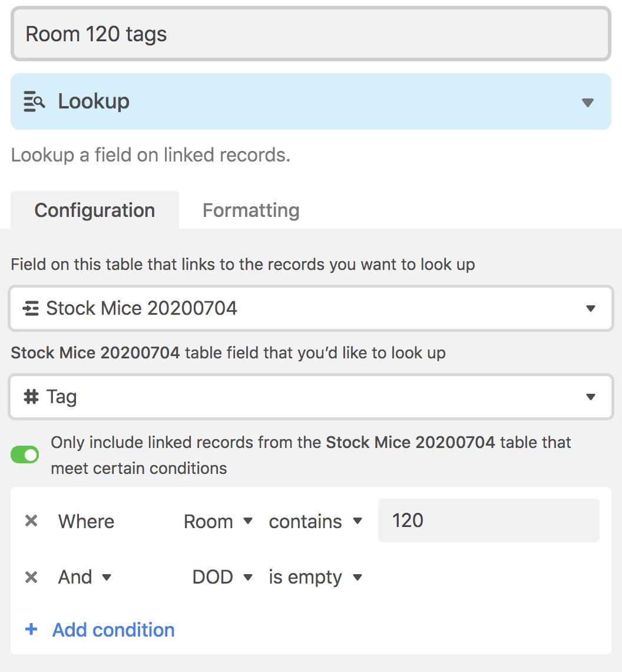Click the Lookup field type icon
The height and width of the screenshot is (672, 622).
(x=34, y=101)
